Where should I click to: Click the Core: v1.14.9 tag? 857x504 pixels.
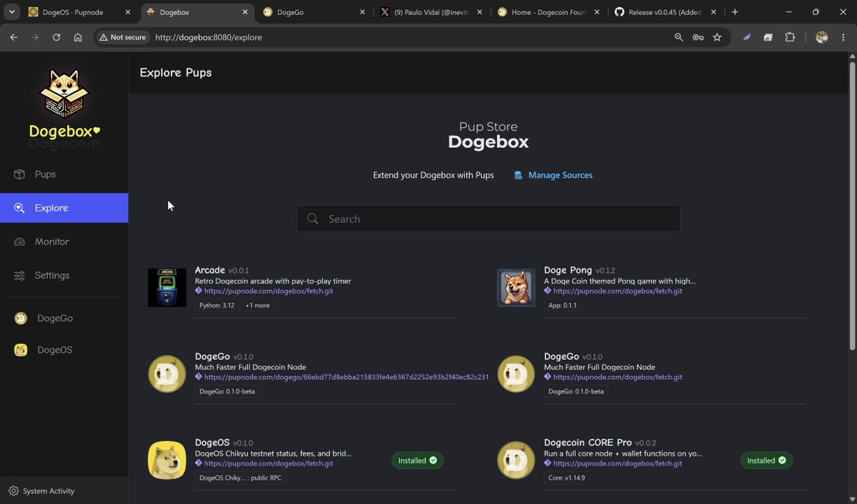(566, 478)
